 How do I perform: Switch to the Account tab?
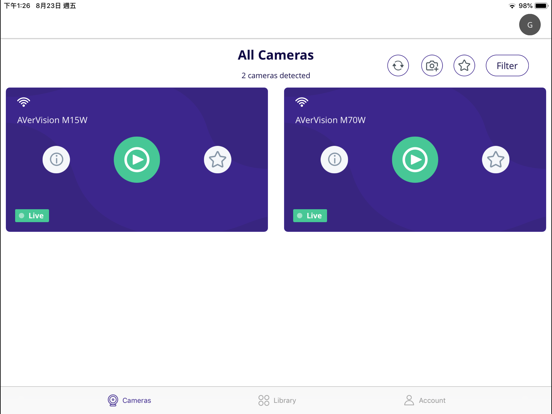point(425,400)
